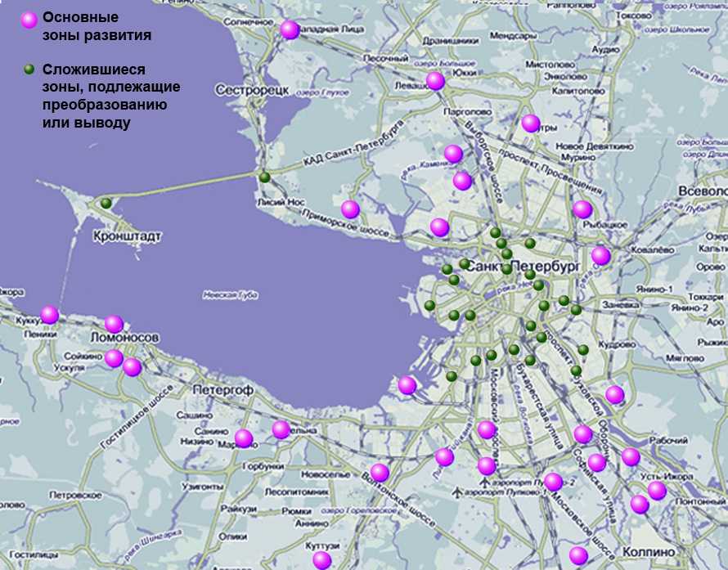728x570 pixels.
Task: Click the legend text Основные зоны развития
Action: coord(97,26)
